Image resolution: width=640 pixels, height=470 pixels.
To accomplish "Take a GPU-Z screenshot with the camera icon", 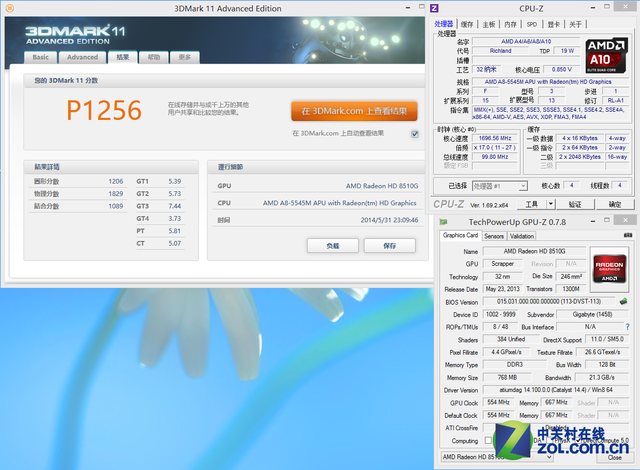I will (x=628, y=235).
